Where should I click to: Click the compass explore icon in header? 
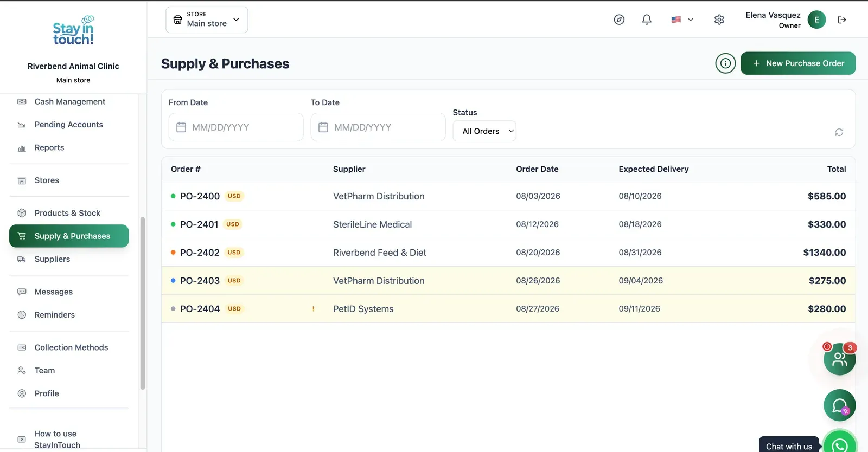point(619,20)
